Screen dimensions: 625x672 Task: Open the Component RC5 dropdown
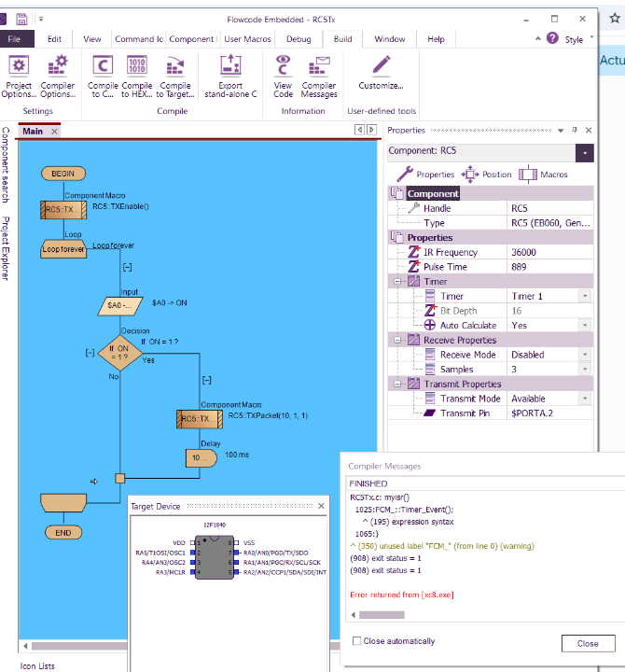point(585,153)
